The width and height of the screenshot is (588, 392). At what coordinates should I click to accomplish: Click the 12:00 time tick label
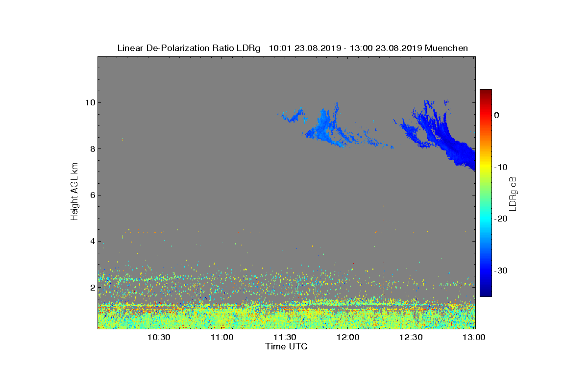tap(348, 338)
